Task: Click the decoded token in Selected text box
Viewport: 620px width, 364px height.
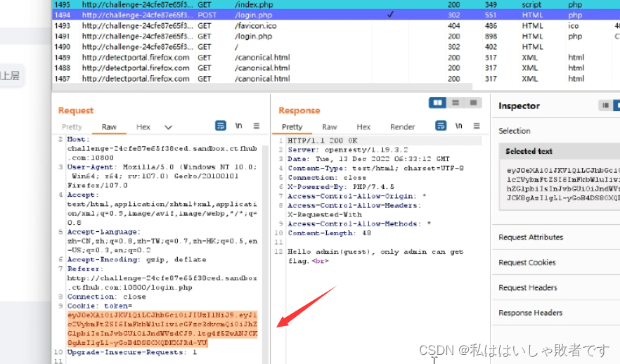Action: pos(563,184)
